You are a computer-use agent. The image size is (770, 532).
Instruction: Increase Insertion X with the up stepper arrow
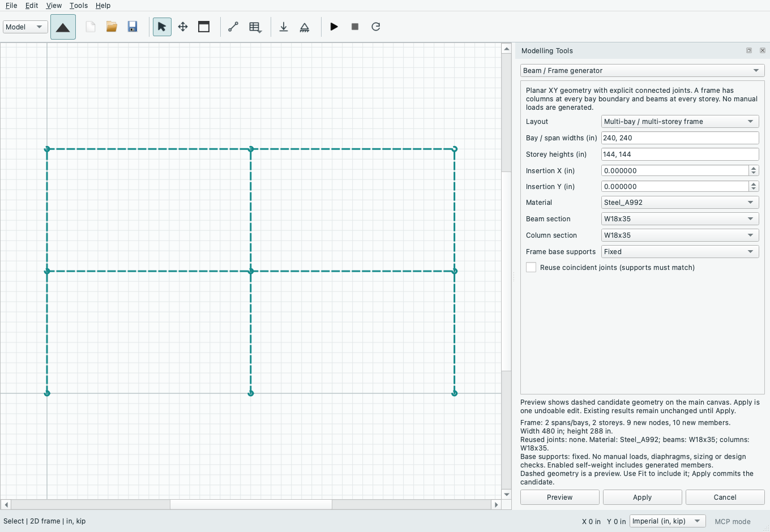754,168
